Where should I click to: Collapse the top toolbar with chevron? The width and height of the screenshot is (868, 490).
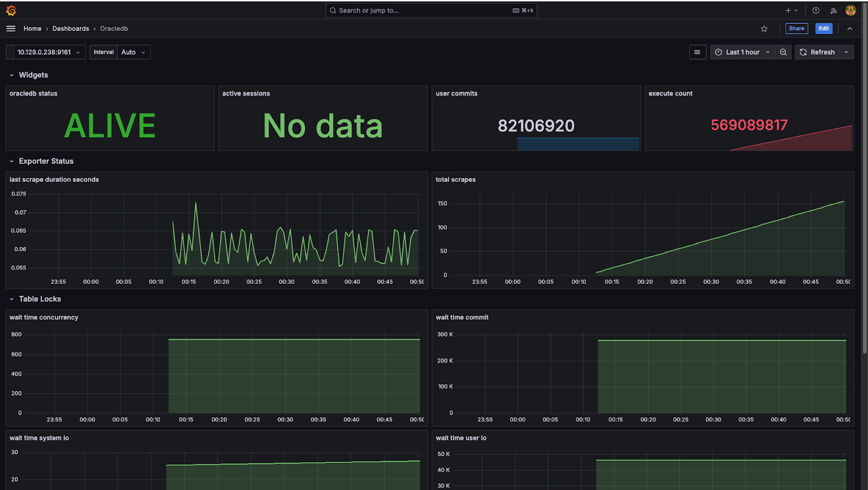[850, 29]
